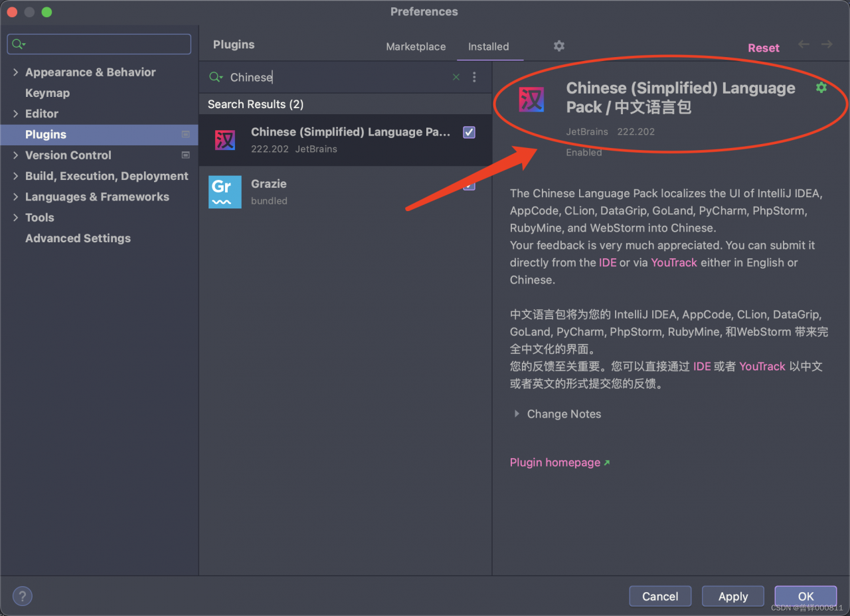Click the magnifier icon in the plugin search field
This screenshot has height=616, width=850.
(216, 77)
